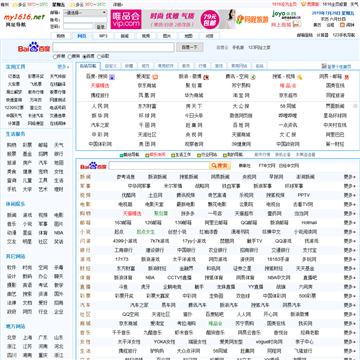Click the crown icon in the top bar
Image resolution: width=360 pixels, height=360 pixels.
pyautogui.click(x=303, y=4)
